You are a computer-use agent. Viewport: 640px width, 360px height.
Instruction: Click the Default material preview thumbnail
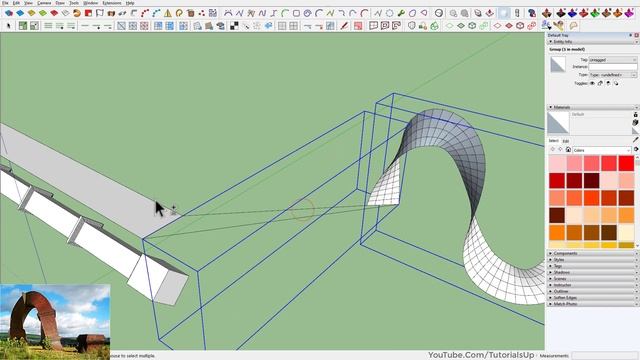(x=558, y=123)
